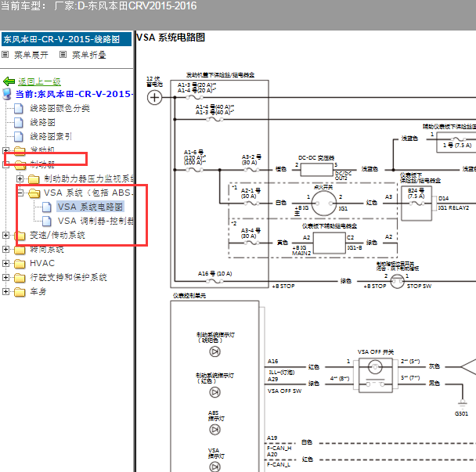Click the ignition switch circle symbol
The width and height of the screenshot is (476, 472).
[x=324, y=203]
